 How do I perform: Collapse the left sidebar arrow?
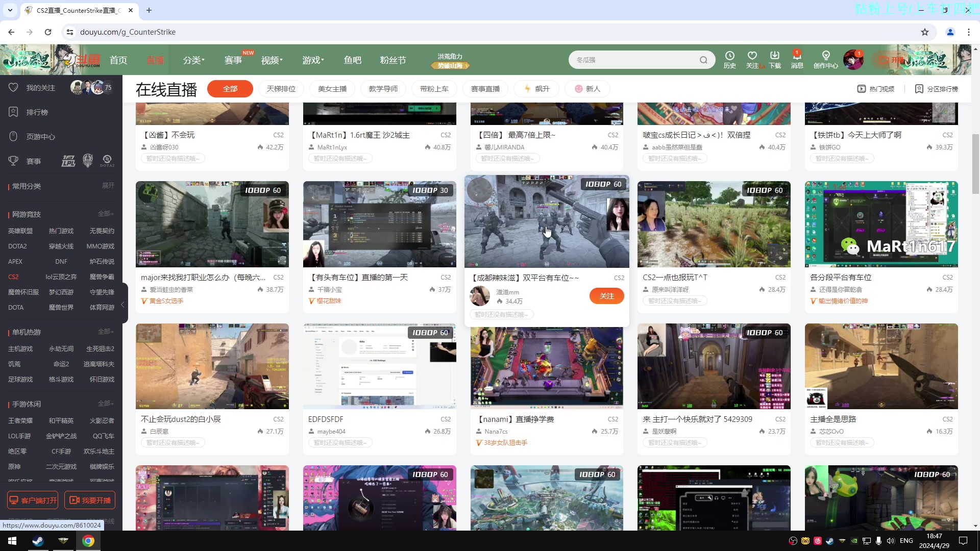(123, 305)
